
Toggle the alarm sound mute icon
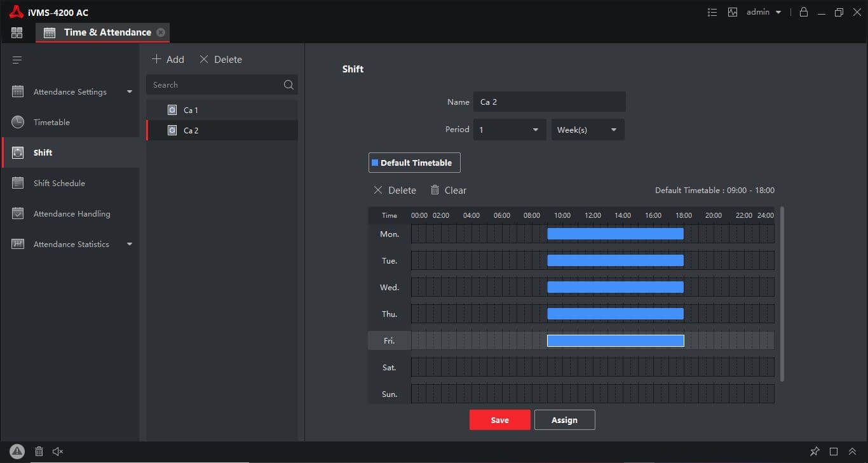click(x=58, y=452)
